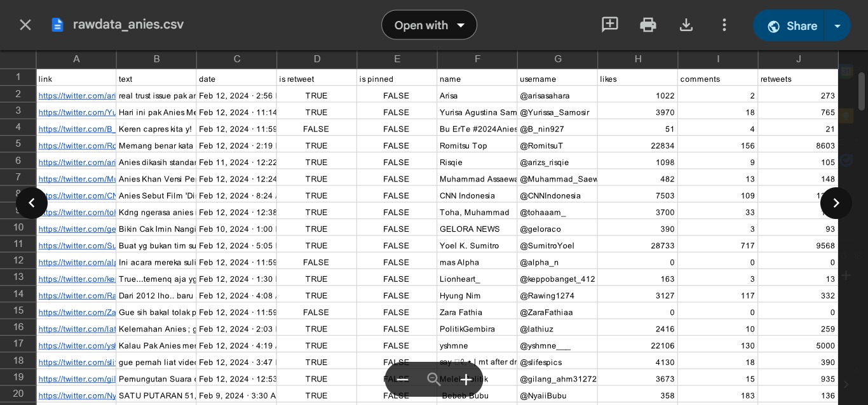Zoom out with the minus icon
868x405 pixels.
(402, 379)
